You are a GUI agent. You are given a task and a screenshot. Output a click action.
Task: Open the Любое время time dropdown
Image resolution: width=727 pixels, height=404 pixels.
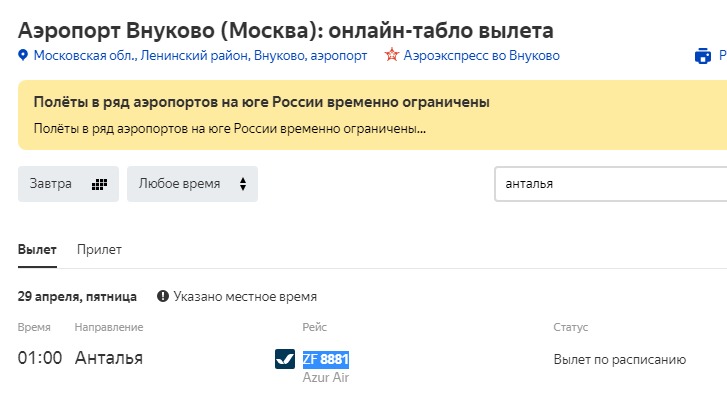[x=192, y=184]
